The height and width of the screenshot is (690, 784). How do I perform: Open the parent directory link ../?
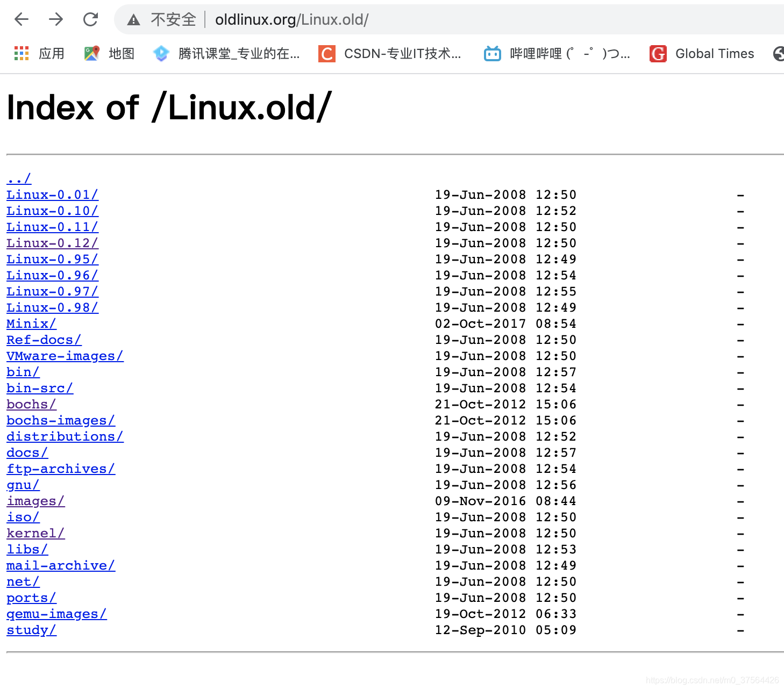pyautogui.click(x=18, y=178)
